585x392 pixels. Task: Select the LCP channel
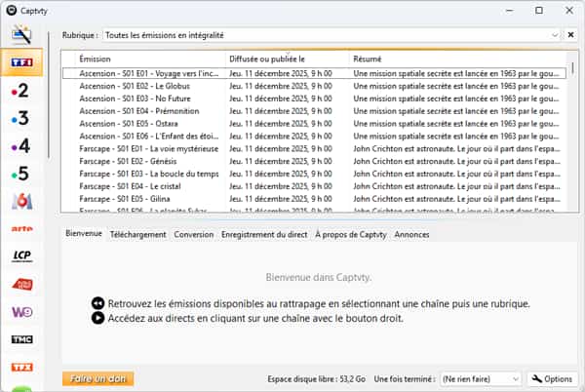click(x=22, y=255)
